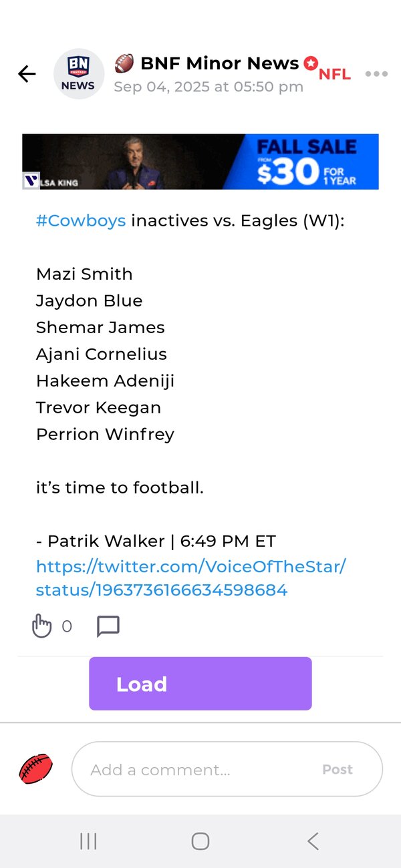The width and height of the screenshot is (401, 868).
Task: Open the three-dot more options menu
Action: [376, 74]
